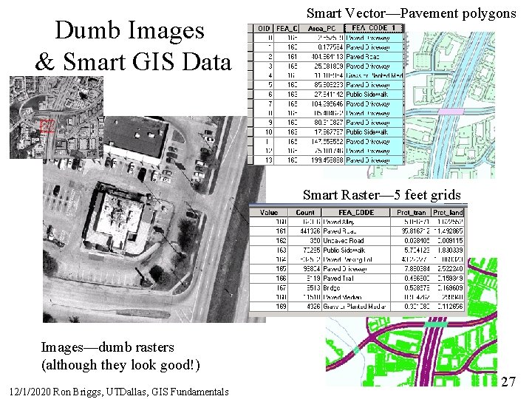Click the FEA_CODE header in the raster table
Viewport: 532px width, 399px height.
356,213
